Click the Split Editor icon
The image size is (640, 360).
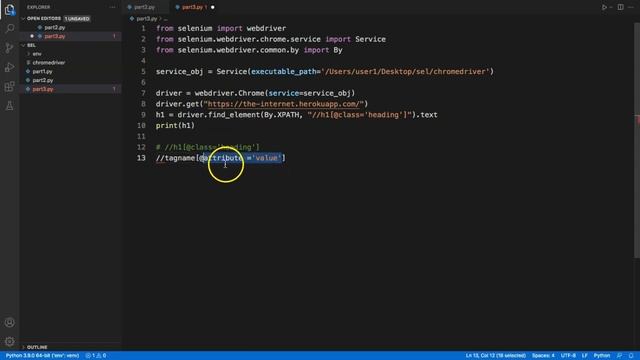click(620, 7)
